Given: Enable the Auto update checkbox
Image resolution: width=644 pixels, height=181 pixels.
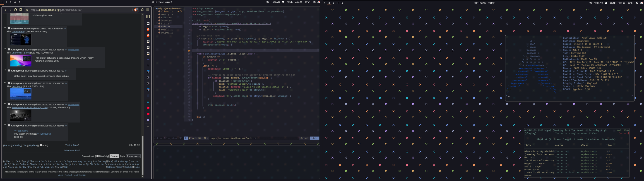Looking at the screenshot, I should [x=41, y=145].
